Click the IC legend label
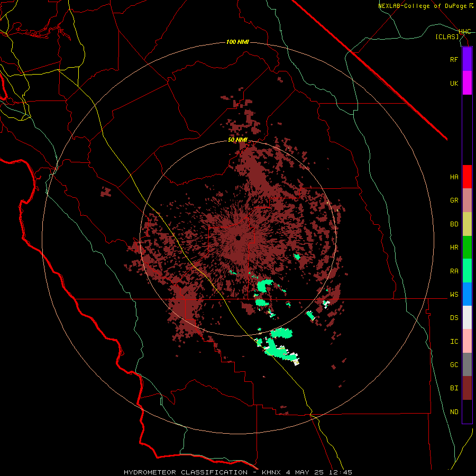This screenshot has width=476, height=476. 454,342
